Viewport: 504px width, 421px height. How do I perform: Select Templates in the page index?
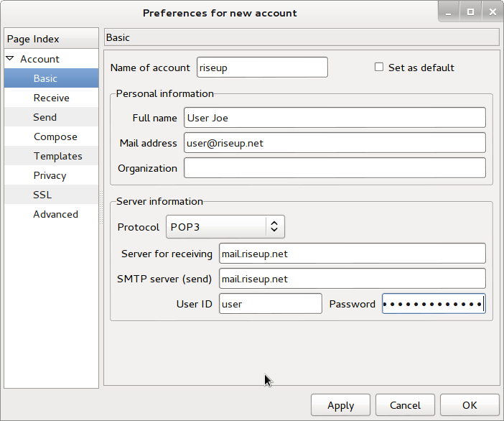point(57,156)
